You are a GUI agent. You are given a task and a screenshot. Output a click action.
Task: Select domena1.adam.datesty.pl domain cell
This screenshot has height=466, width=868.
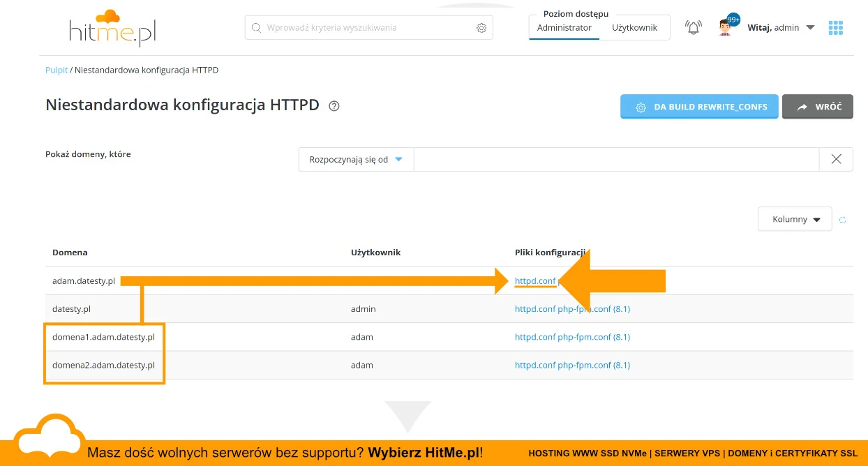(x=103, y=337)
